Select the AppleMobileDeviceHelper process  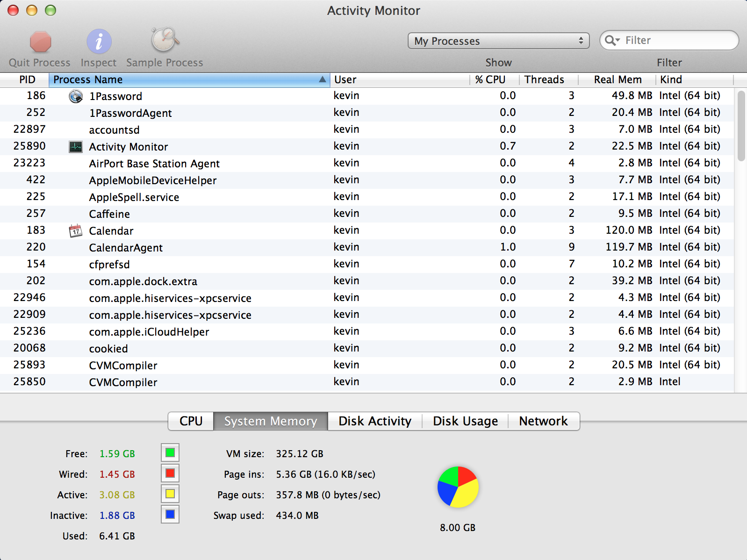pyautogui.click(x=367, y=180)
